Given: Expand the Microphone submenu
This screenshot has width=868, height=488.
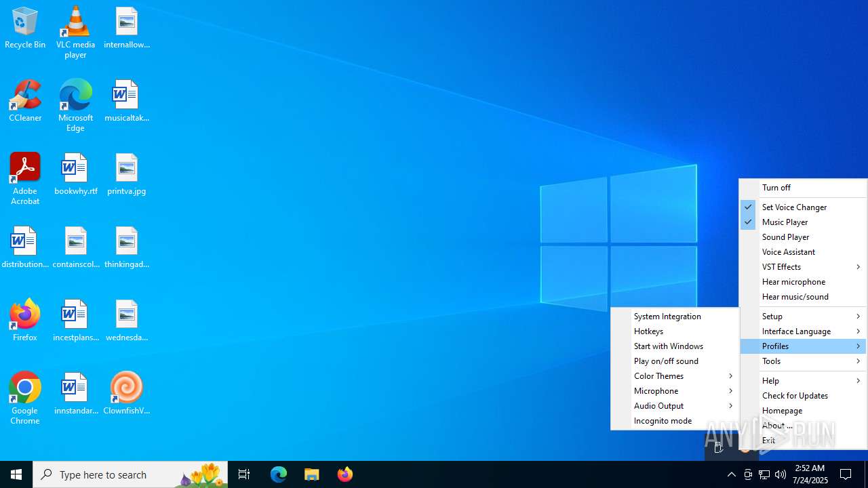Looking at the screenshot, I should pos(675,391).
